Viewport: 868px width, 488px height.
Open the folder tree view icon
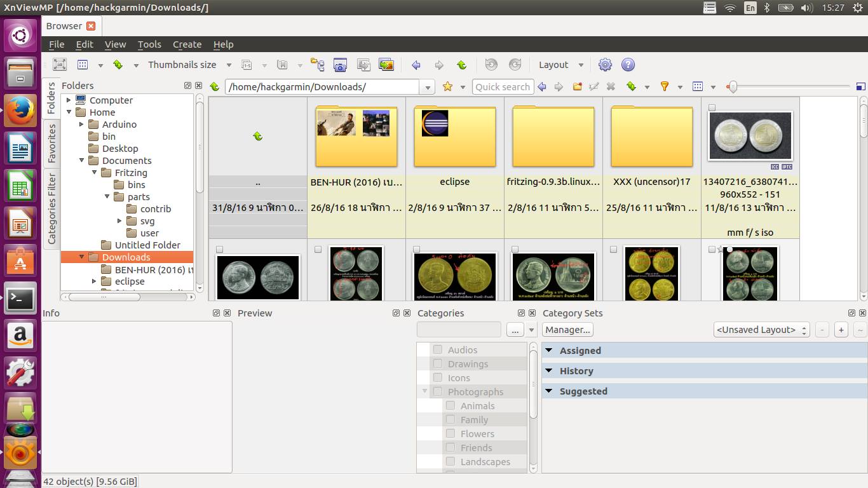tap(317, 65)
